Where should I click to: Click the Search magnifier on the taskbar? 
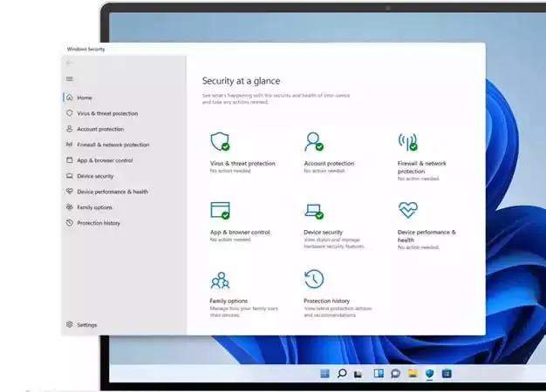pyautogui.click(x=342, y=374)
